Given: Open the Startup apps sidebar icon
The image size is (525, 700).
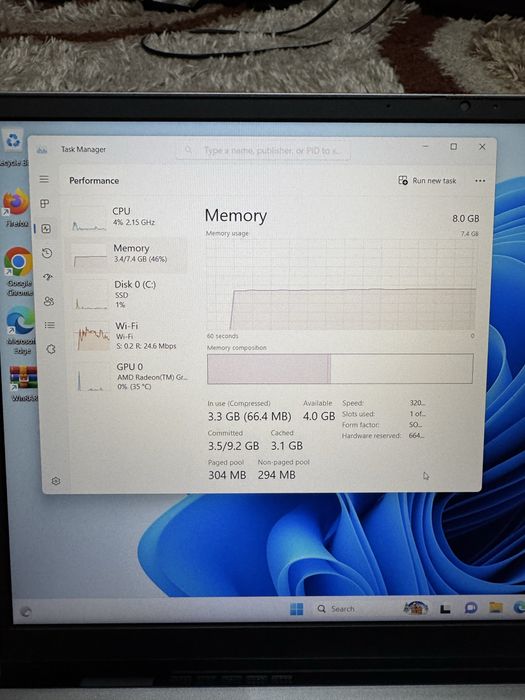Looking at the screenshot, I should coord(48,277).
